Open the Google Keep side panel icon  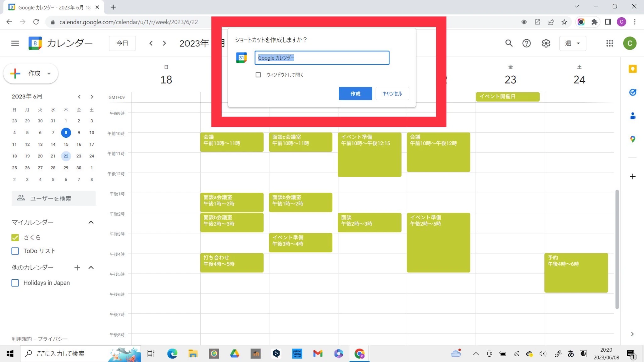[632, 69]
